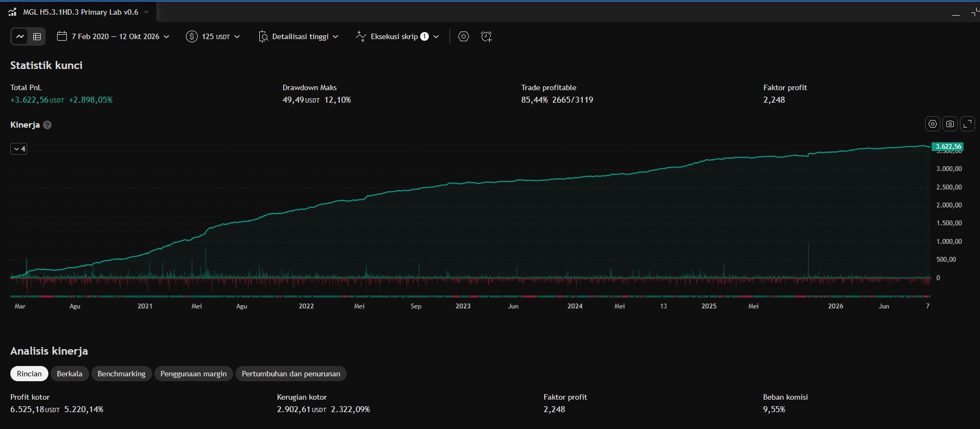The width and height of the screenshot is (980, 429).
Task: Open the help icon beside Kinerja
Action: pyautogui.click(x=47, y=125)
